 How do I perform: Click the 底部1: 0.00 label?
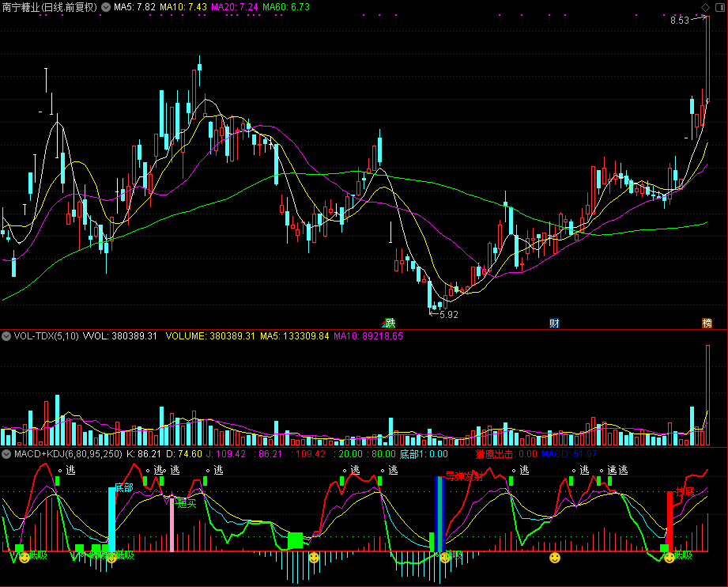424,454
